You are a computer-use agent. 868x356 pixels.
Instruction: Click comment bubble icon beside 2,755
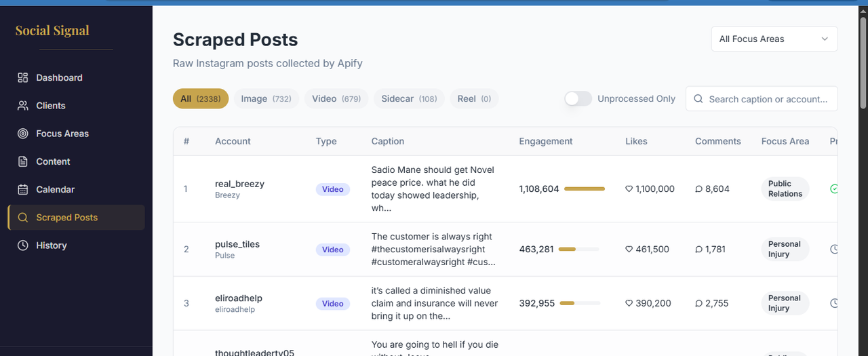point(699,304)
